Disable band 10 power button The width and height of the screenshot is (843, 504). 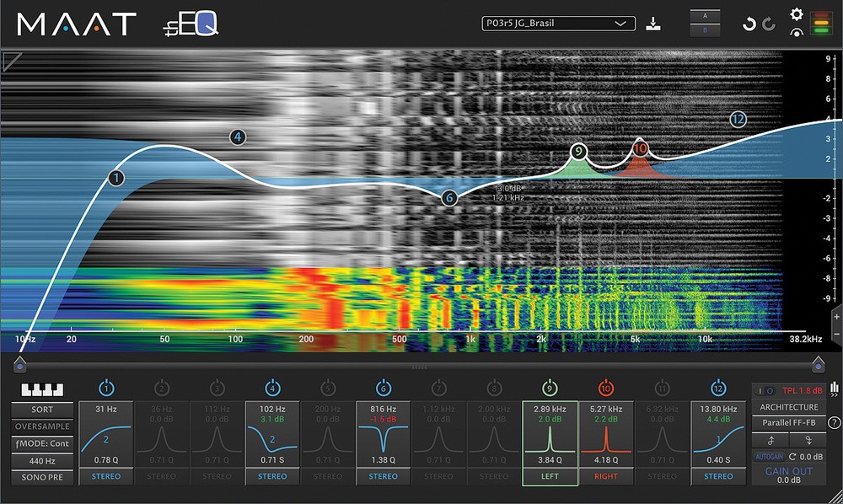(x=605, y=388)
